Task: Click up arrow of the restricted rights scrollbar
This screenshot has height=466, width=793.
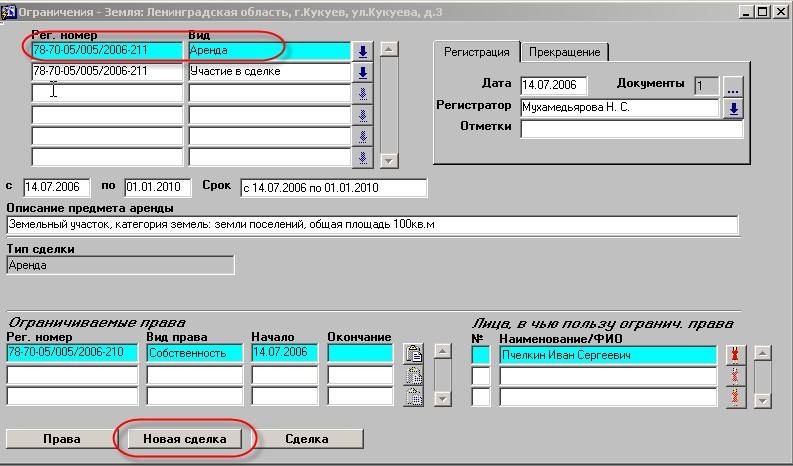Action: pyautogui.click(x=443, y=351)
